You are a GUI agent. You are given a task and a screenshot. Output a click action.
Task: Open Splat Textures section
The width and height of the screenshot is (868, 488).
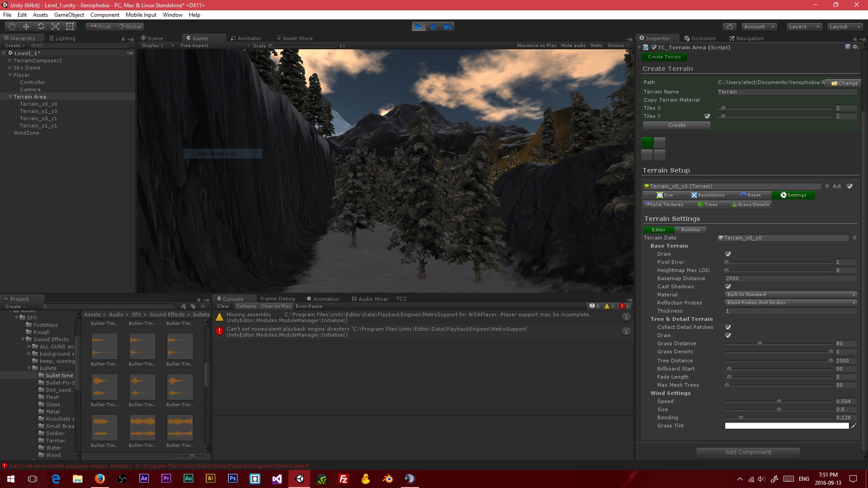tap(665, 205)
